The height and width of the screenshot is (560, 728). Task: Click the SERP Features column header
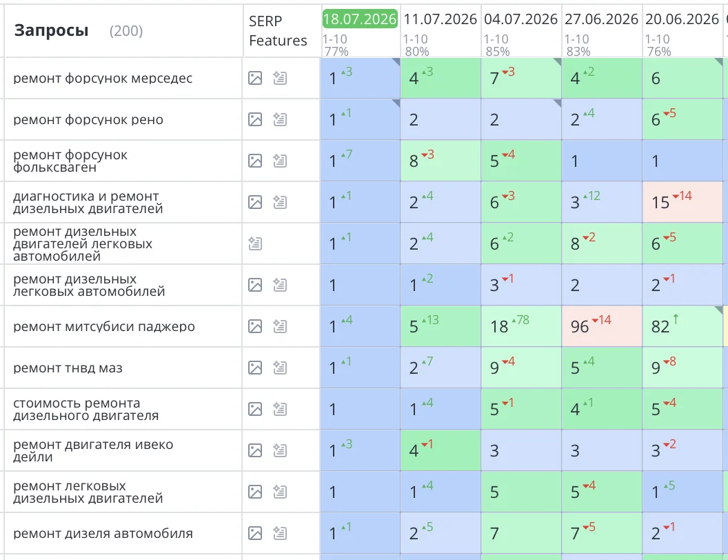tap(278, 30)
